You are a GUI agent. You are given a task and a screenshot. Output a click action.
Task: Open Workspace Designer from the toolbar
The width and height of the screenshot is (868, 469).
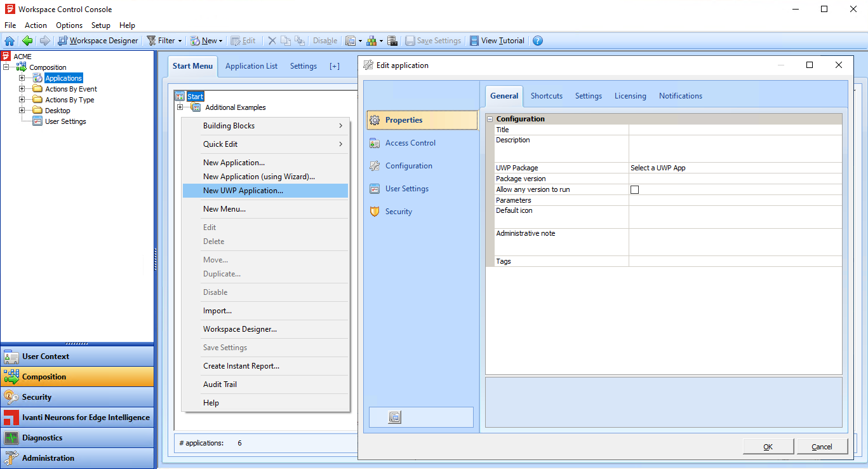coord(98,41)
